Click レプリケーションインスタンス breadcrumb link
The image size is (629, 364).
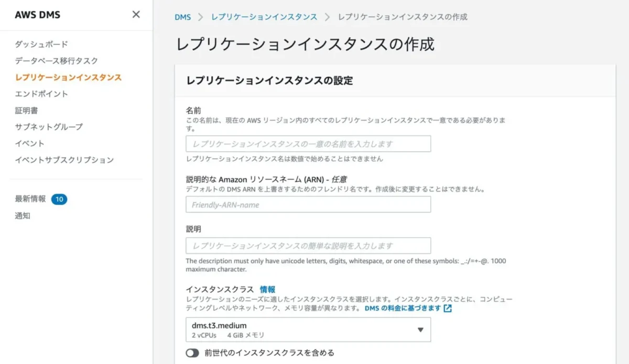[x=264, y=17]
